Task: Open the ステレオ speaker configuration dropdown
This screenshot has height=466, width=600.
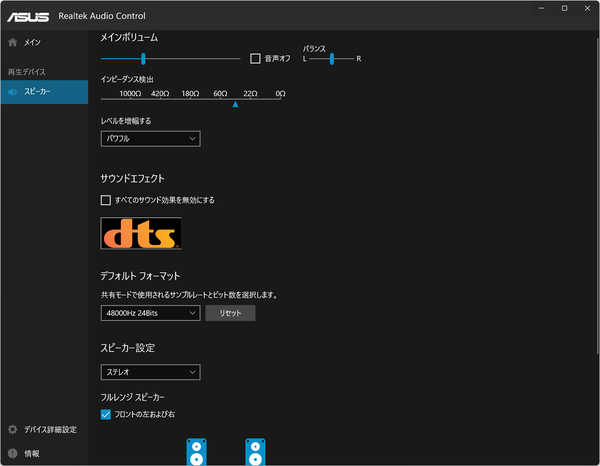Action: (x=150, y=372)
